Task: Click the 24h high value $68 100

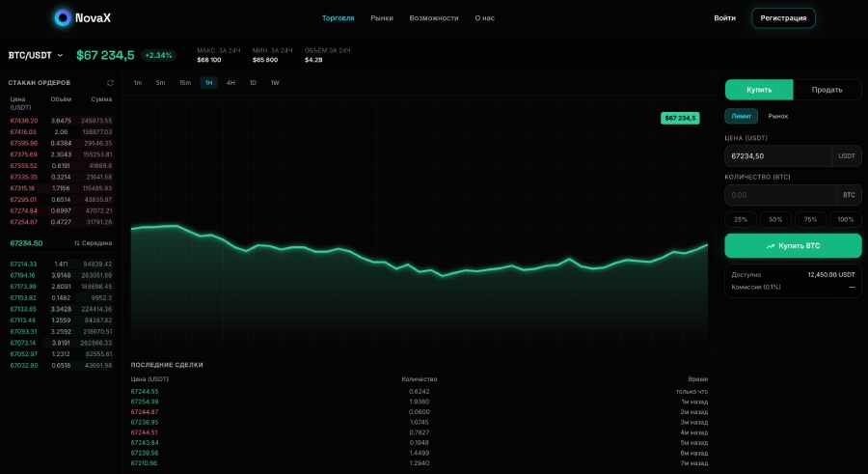Action: click(208, 60)
